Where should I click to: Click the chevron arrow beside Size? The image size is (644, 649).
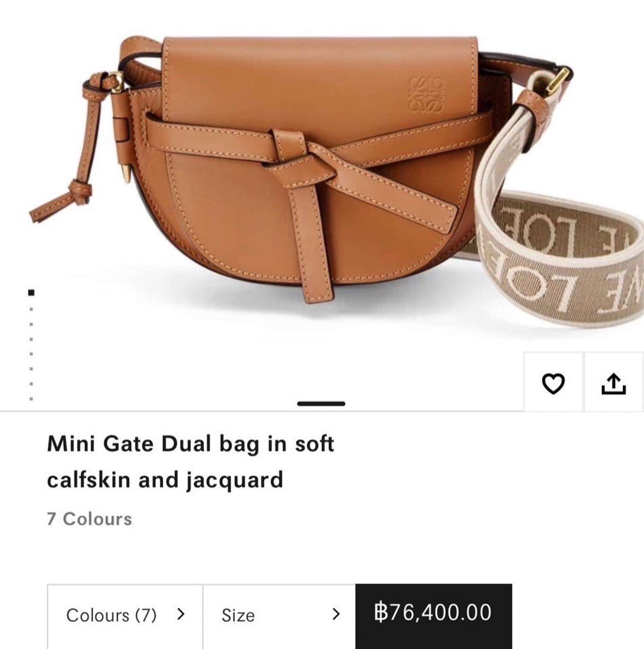pos(336,614)
